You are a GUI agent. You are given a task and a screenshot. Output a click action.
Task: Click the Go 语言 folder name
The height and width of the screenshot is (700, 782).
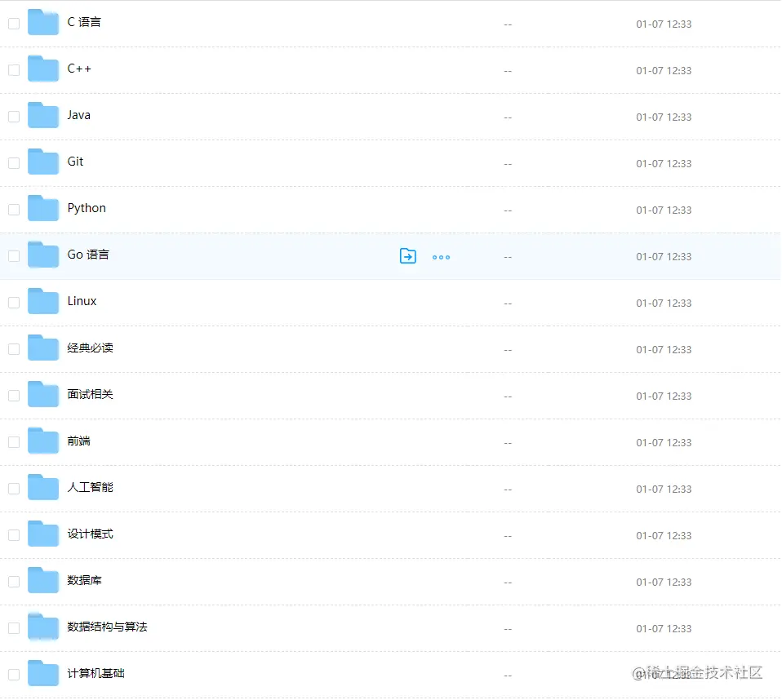click(88, 254)
